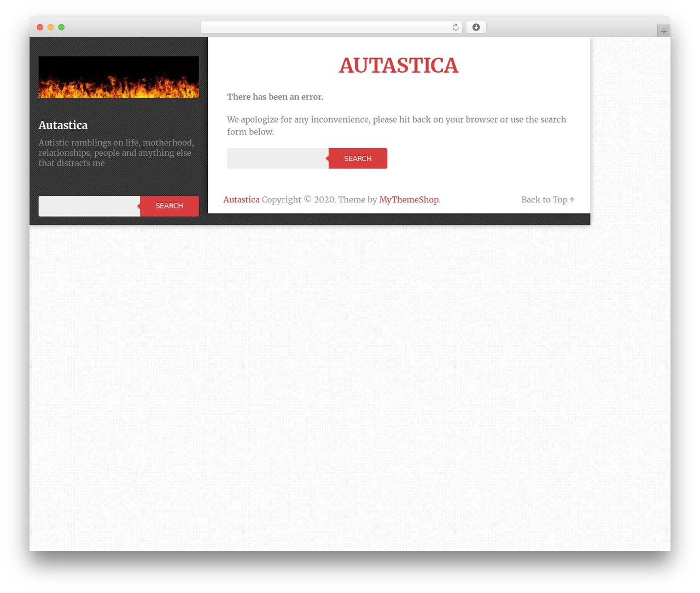
Task: Jump up with Back to Top
Action: click(547, 200)
